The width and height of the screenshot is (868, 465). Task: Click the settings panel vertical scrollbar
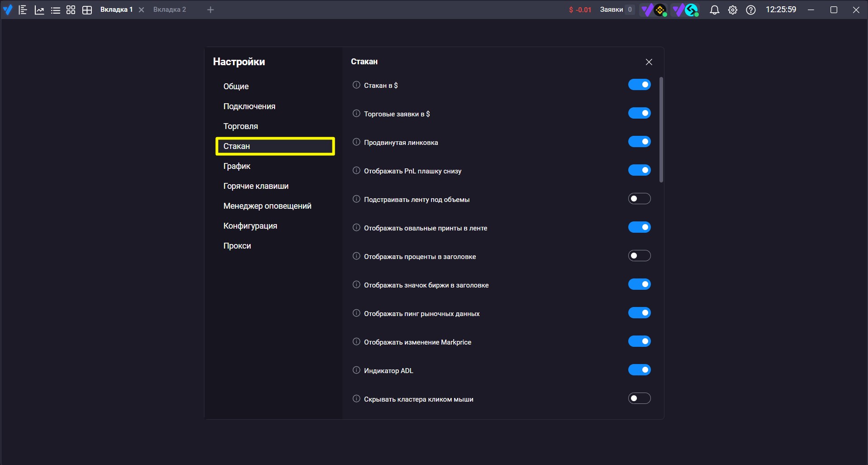tap(661, 130)
